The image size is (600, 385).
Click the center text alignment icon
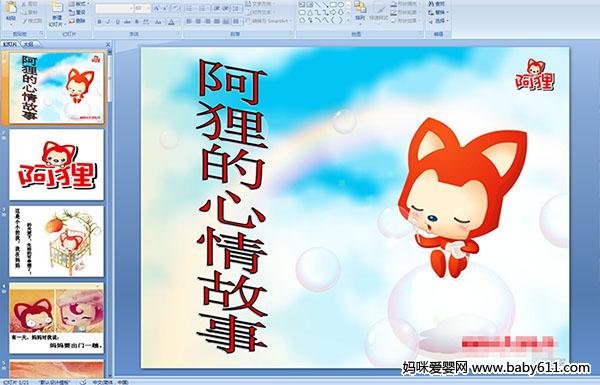[198, 21]
